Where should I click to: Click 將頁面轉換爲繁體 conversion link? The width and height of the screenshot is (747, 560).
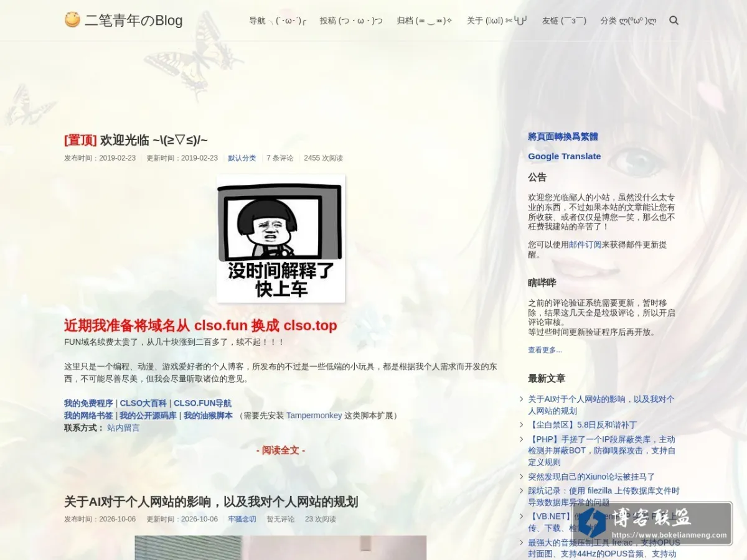(x=563, y=136)
